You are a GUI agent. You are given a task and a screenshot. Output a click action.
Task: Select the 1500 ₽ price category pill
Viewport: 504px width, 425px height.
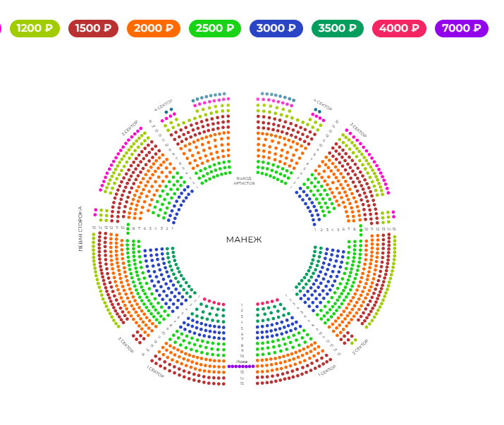point(93,29)
